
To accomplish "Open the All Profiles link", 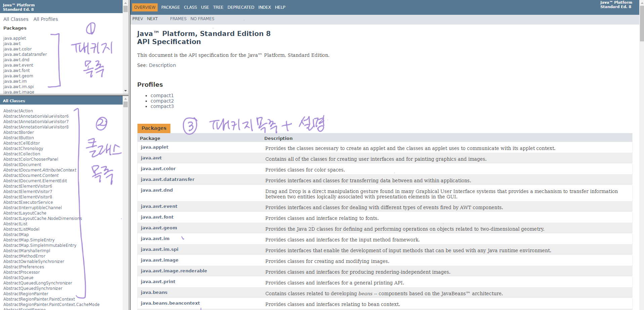I will tap(46, 19).
